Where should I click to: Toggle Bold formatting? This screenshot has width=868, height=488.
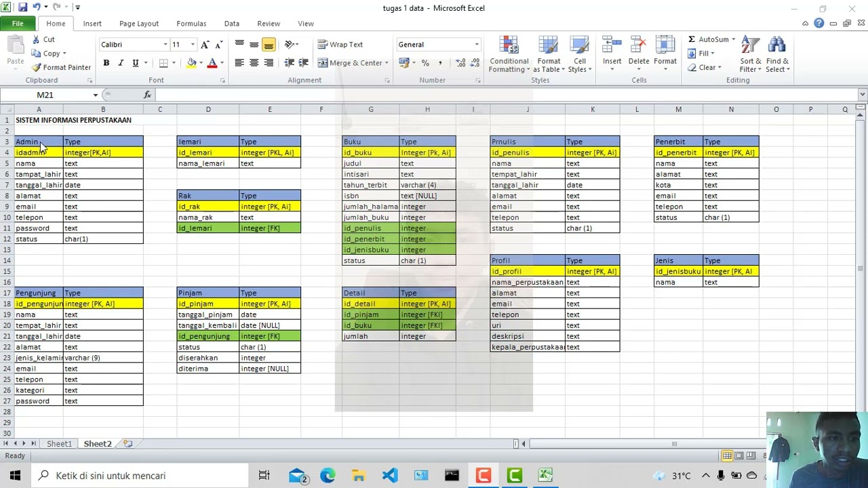[106, 63]
